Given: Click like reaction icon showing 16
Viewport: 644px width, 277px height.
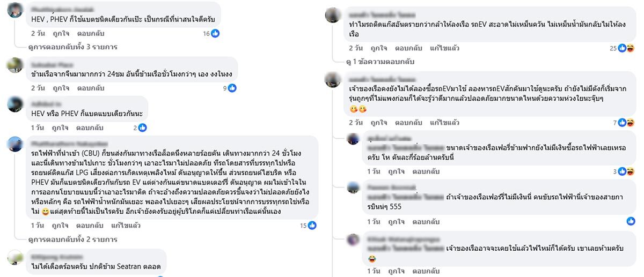Looking at the screenshot, I should point(215,33).
